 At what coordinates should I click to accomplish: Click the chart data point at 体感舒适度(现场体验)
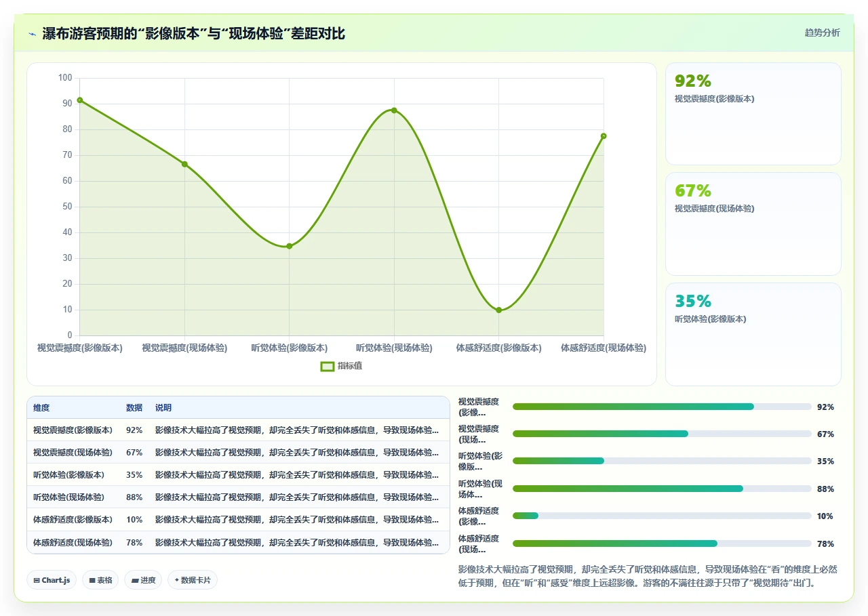click(x=604, y=136)
